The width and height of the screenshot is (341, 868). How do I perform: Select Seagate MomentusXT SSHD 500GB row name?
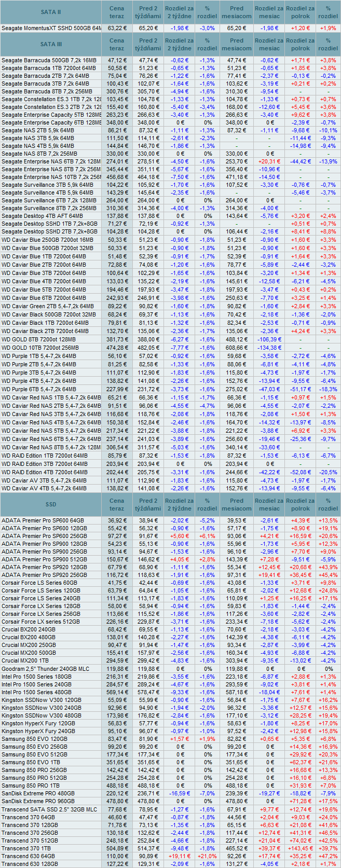(51, 28)
